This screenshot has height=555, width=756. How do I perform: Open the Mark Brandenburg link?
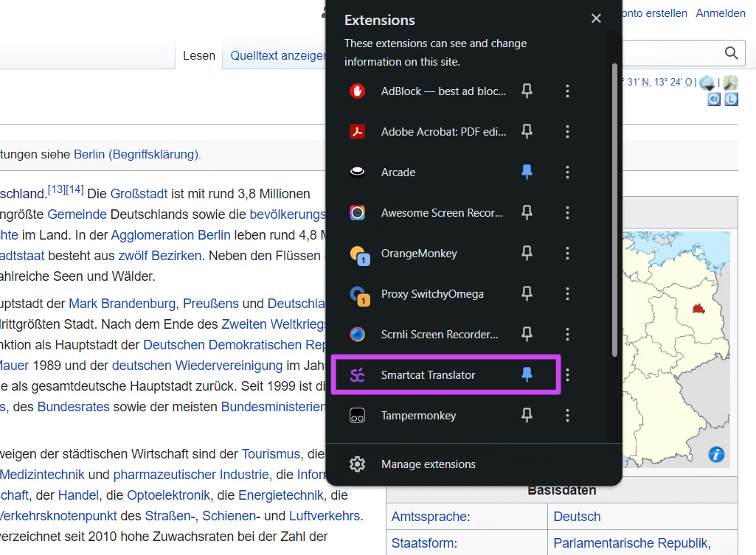pyautogui.click(x=122, y=304)
